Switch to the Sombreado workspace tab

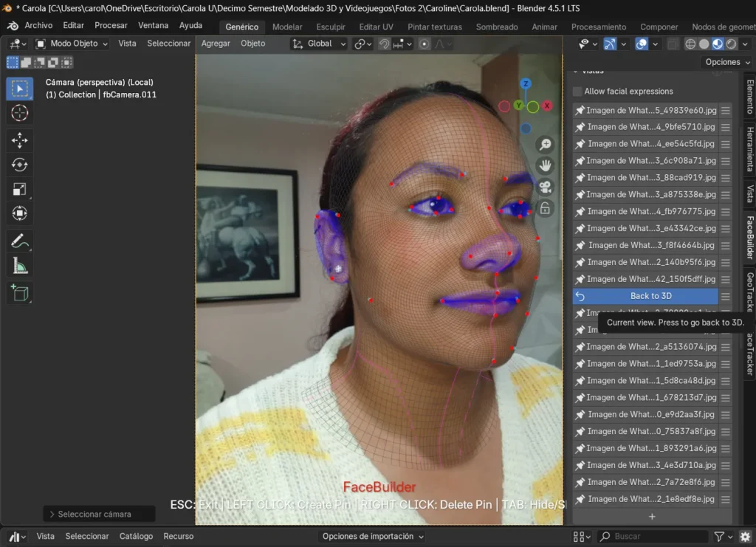497,27
